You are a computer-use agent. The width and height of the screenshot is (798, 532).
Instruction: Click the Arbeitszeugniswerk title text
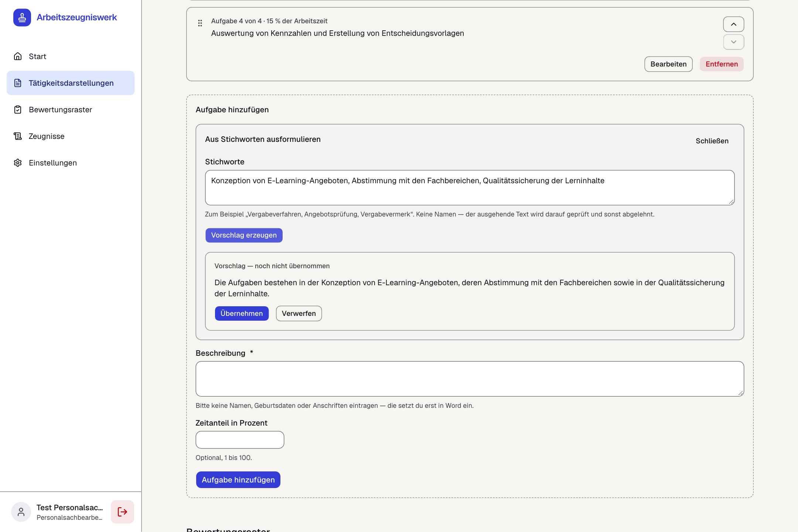pyautogui.click(x=77, y=17)
